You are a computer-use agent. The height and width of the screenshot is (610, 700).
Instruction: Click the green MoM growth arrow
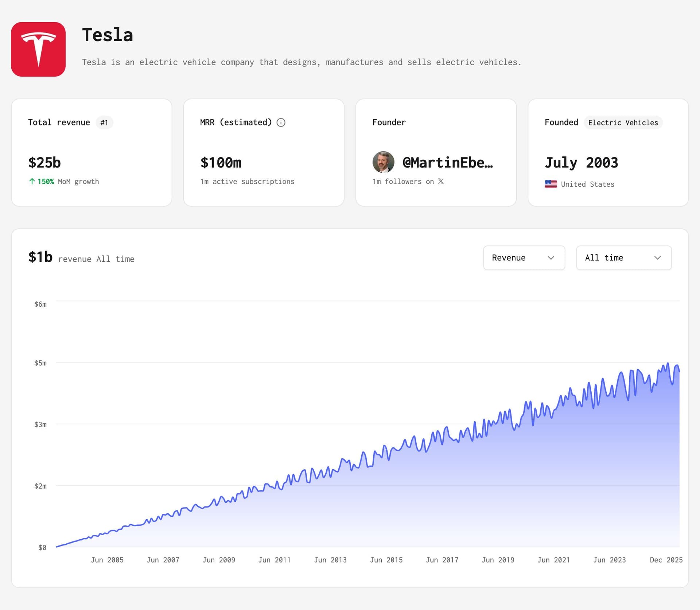32,181
